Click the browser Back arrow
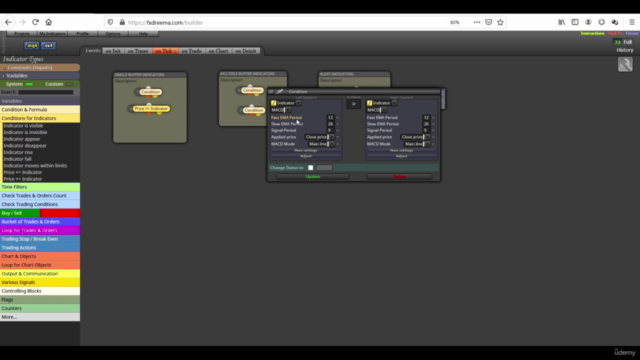Viewport: 640px width, 360px height. 9,22
